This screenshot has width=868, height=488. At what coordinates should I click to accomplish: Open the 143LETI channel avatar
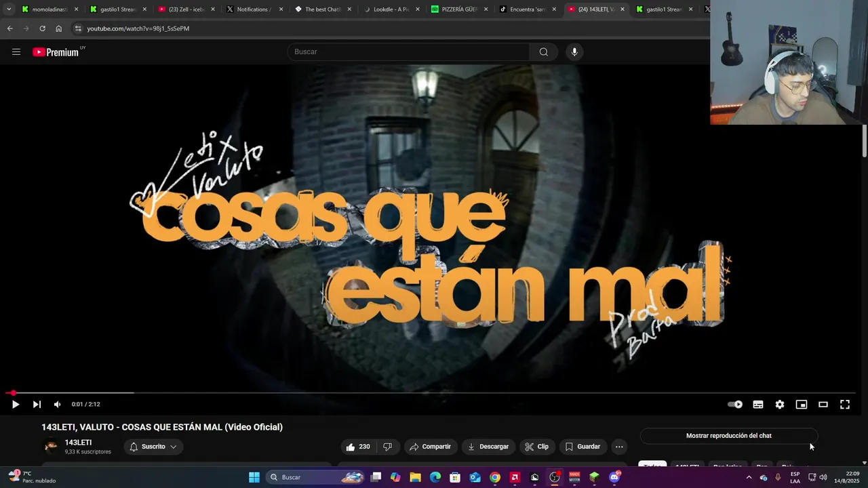(x=51, y=447)
